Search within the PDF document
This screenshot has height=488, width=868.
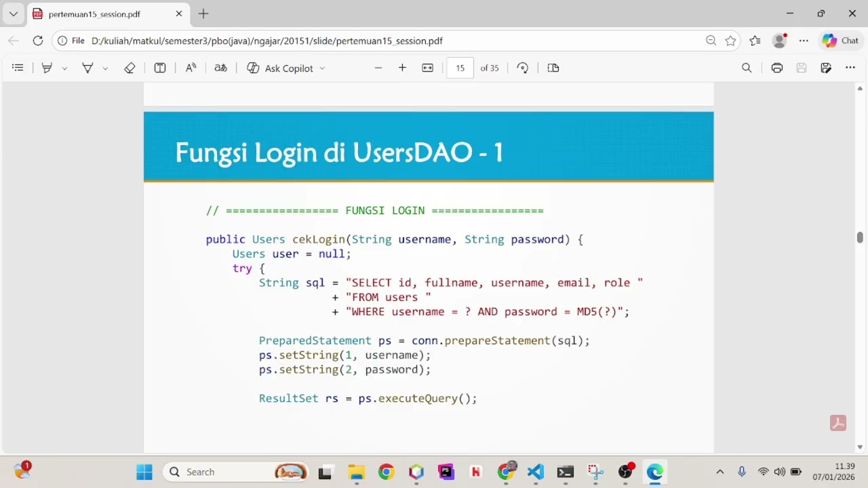click(x=747, y=68)
